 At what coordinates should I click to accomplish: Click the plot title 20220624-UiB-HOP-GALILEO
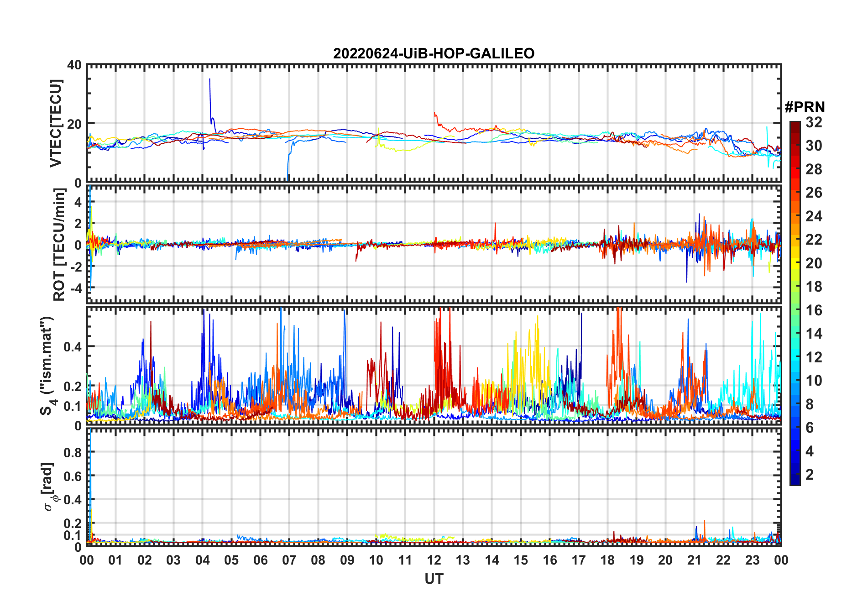click(434, 54)
